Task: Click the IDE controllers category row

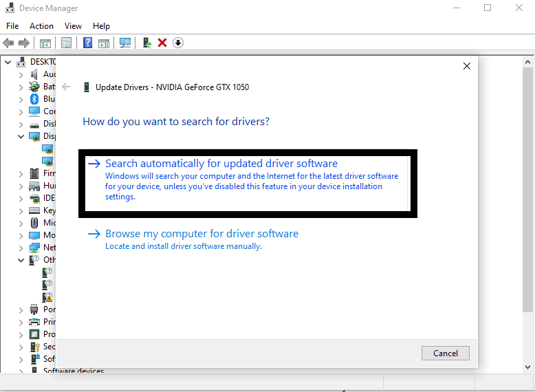Action: (43, 198)
